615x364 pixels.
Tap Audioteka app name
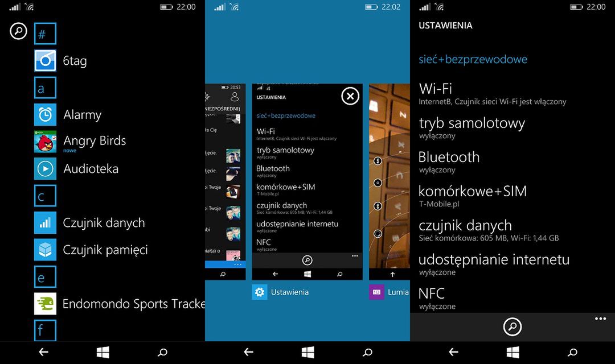(x=91, y=168)
